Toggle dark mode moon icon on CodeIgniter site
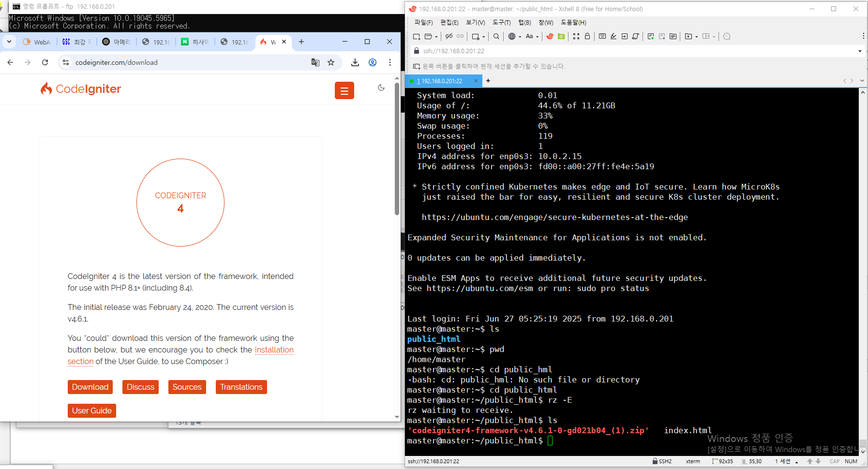 click(x=381, y=88)
